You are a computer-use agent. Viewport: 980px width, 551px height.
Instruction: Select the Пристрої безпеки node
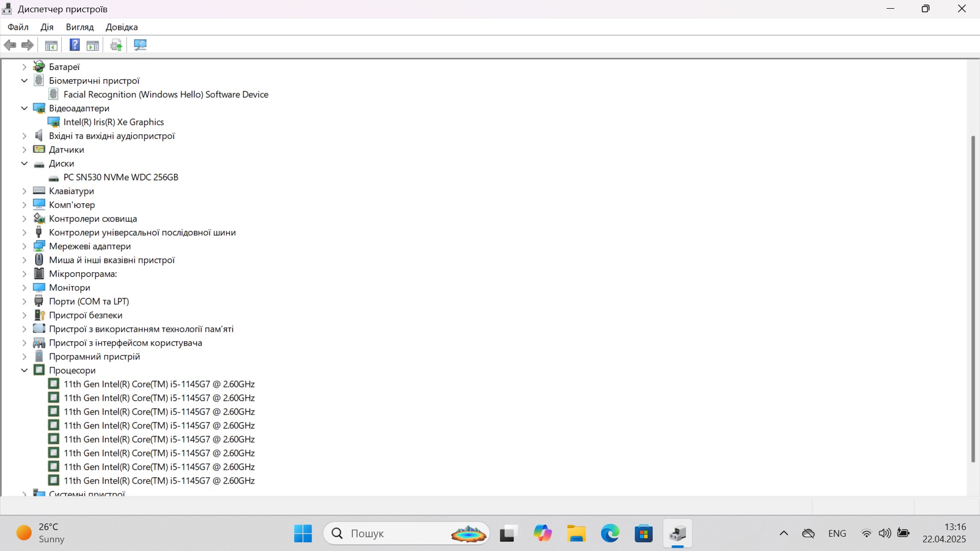86,315
